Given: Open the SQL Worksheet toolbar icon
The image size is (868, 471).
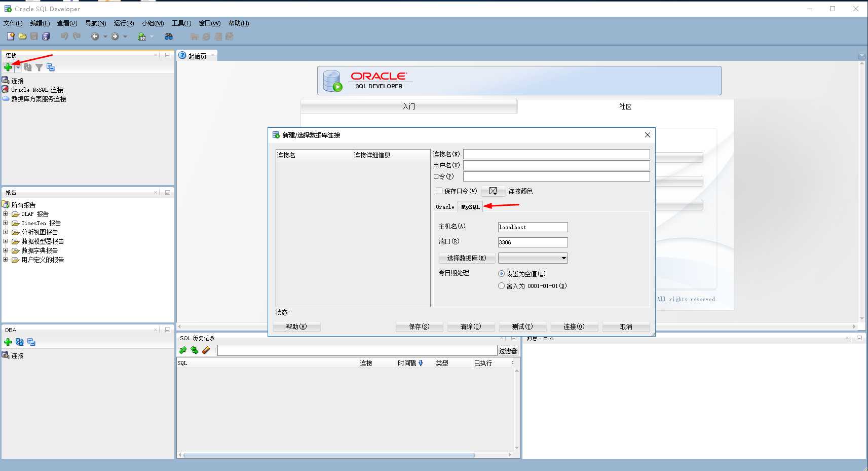Looking at the screenshot, I should (142, 37).
